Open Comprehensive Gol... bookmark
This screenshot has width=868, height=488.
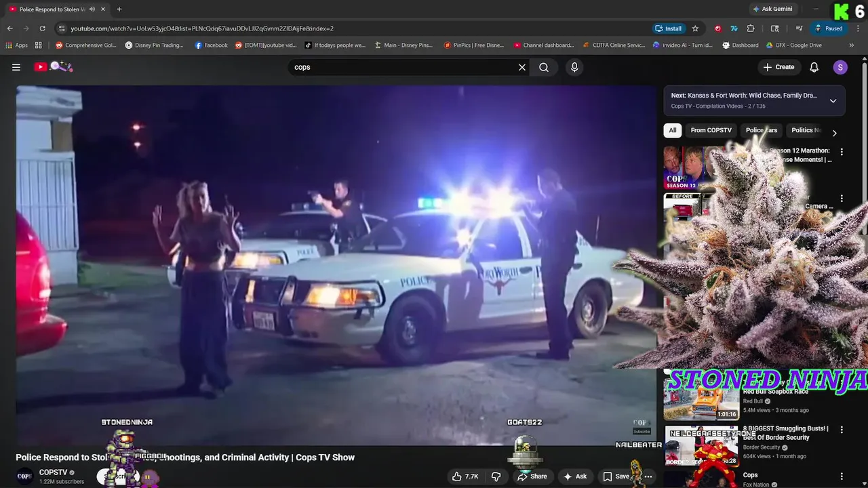click(x=85, y=45)
